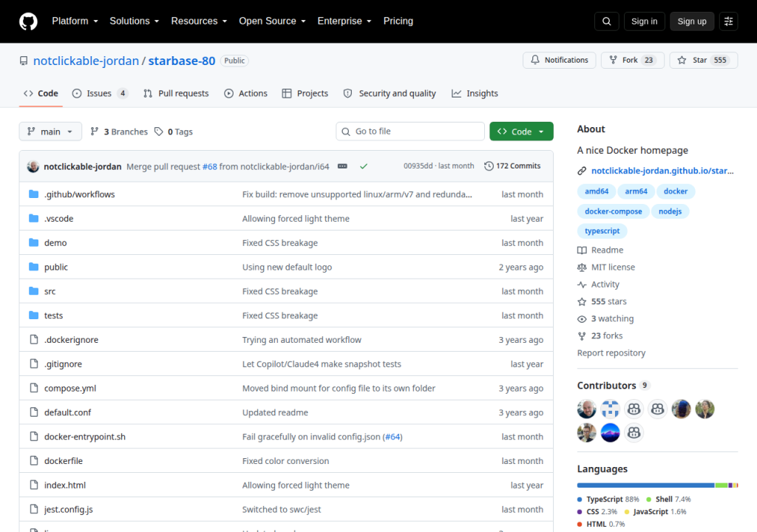Click the file icon next to dockerfile
Screen dimensions: 757x532
click(34, 460)
